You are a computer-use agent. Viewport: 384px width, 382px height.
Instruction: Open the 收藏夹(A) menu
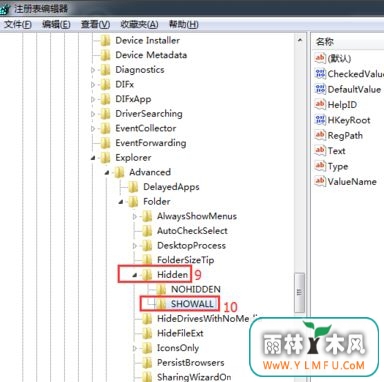pos(139,24)
